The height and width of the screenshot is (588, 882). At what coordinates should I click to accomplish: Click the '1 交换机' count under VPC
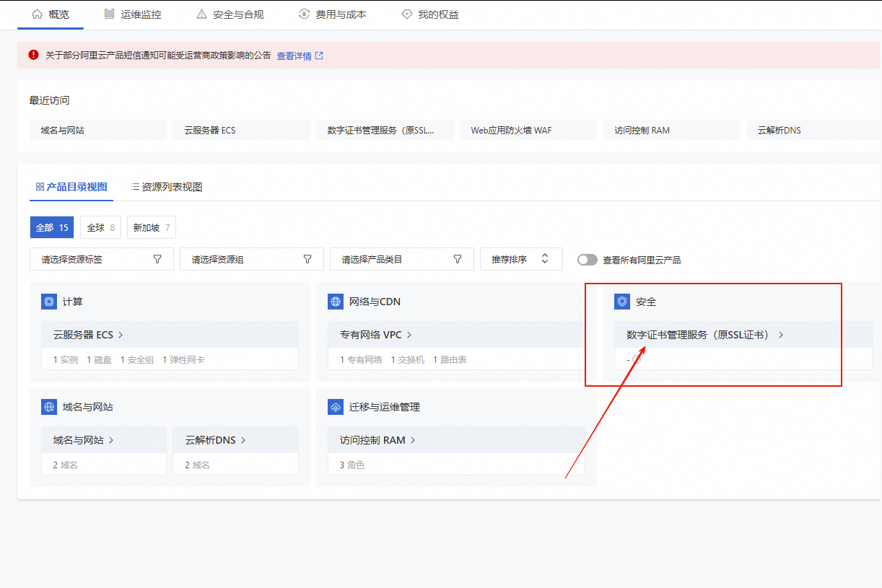click(408, 359)
